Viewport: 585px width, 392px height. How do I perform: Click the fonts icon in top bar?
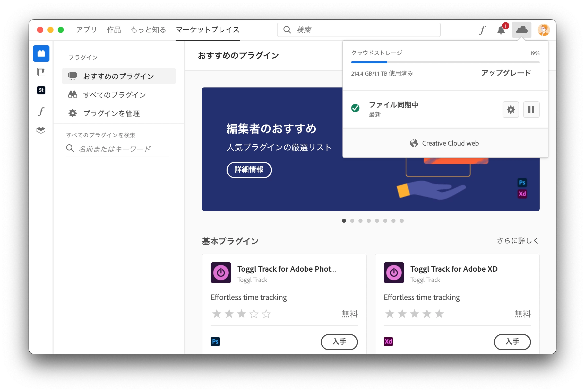482,30
